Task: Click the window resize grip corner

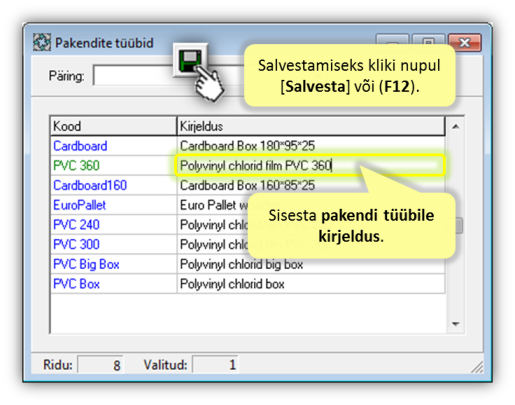Action: [x=477, y=367]
